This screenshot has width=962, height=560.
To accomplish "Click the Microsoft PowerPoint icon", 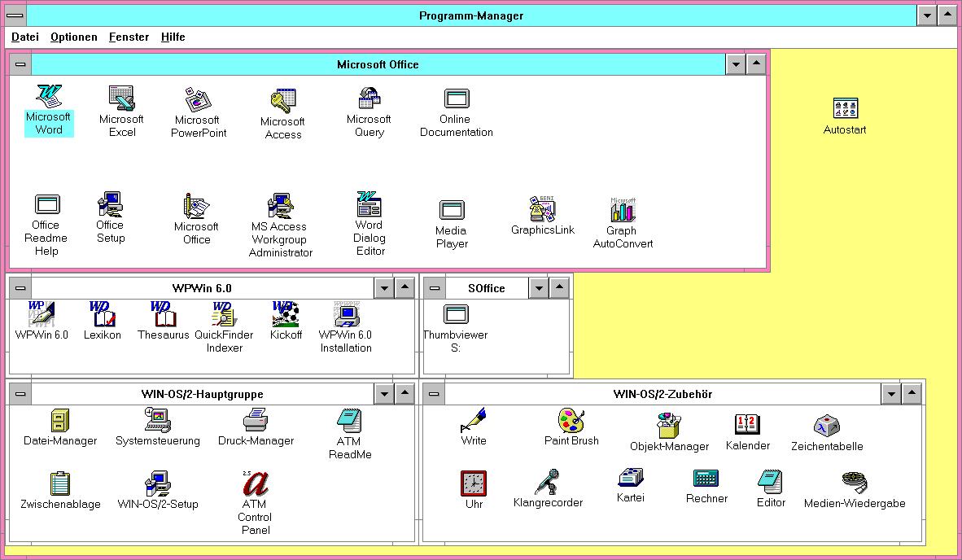I will pos(198,98).
